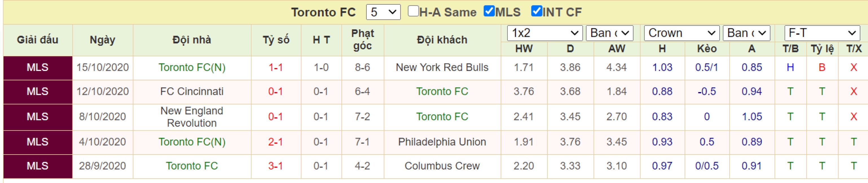This screenshot has height=183, width=868.
Task: Toggle the H-A Same checkbox
Action: tap(413, 11)
